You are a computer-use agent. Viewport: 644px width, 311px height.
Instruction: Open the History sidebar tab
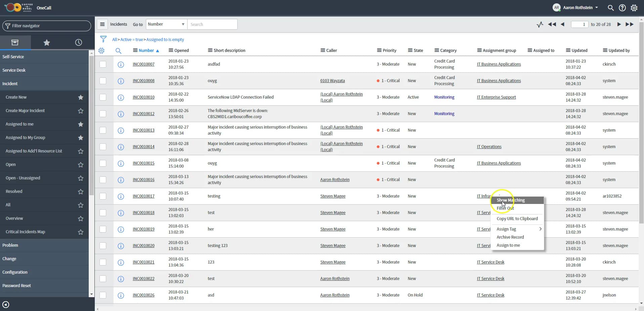tap(78, 42)
